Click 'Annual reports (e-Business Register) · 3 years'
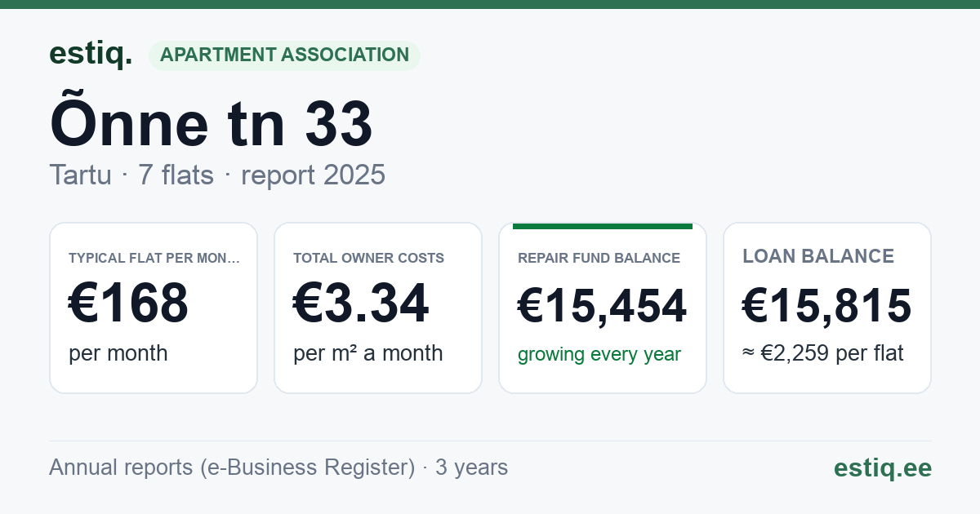Screen dimensions: 980x514 (278, 467)
